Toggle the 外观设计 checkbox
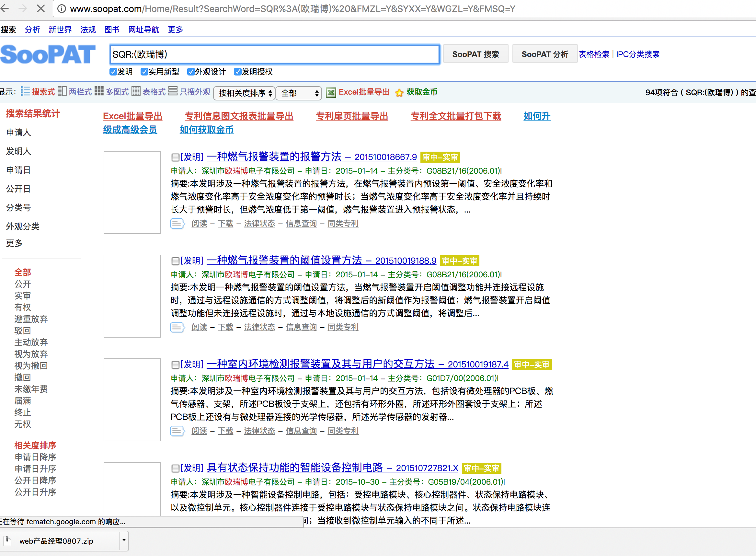Viewport: 756px width, 556px height. point(191,72)
